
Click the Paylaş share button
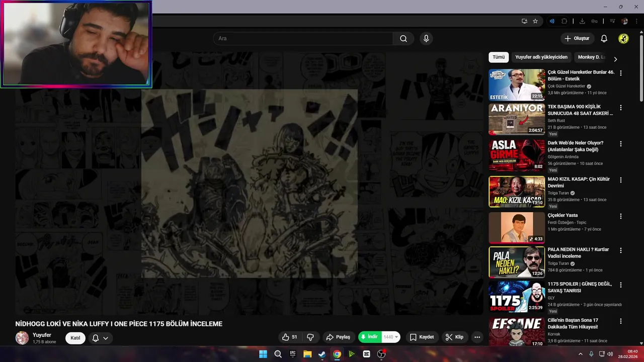tap(338, 337)
